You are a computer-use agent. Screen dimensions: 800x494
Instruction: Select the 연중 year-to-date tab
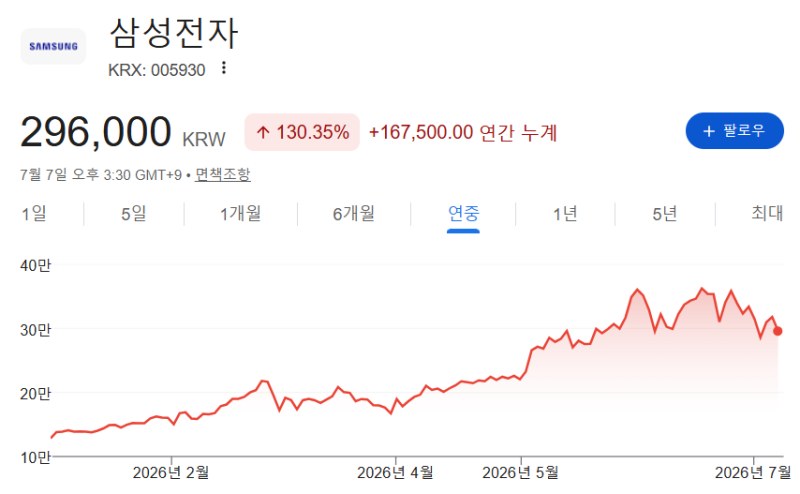point(463,213)
